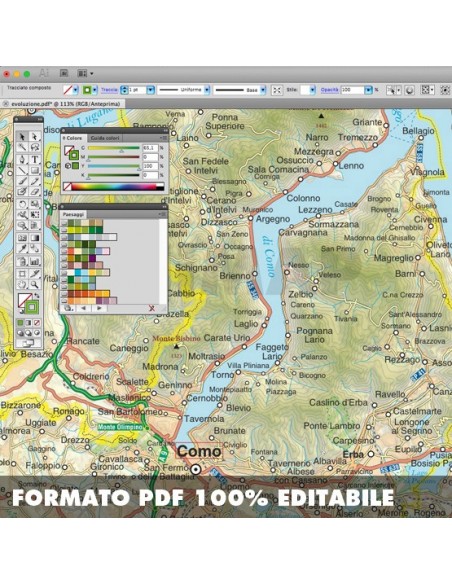Select the Zoom magnifier tool
The image size is (452, 584).
click(34, 285)
